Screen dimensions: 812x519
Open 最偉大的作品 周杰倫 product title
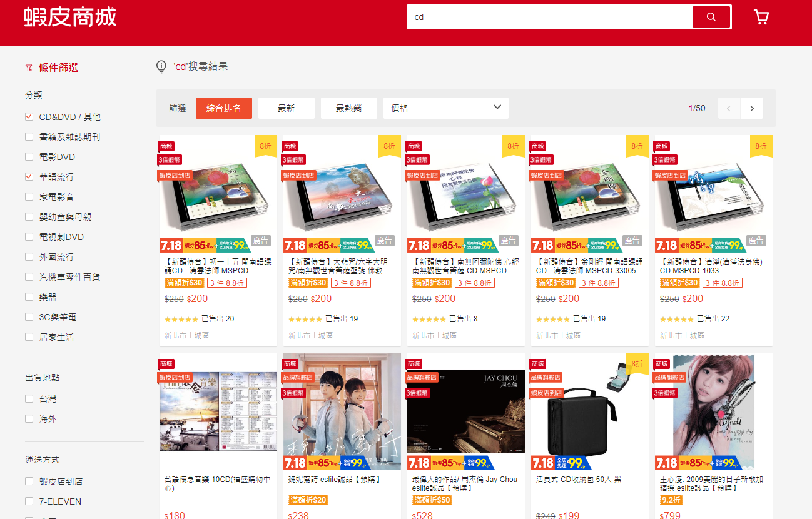(465, 484)
